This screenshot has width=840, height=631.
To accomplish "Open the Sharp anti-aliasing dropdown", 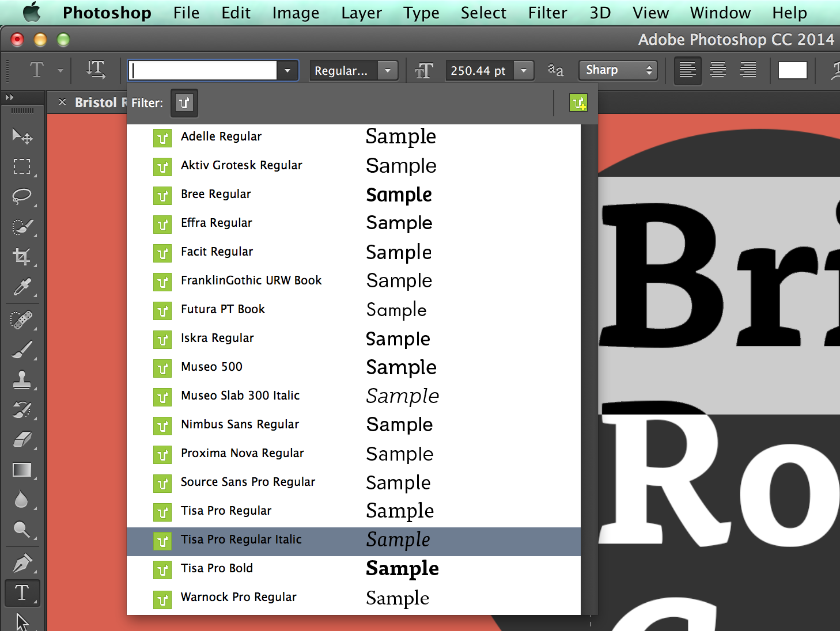I will pyautogui.click(x=618, y=70).
